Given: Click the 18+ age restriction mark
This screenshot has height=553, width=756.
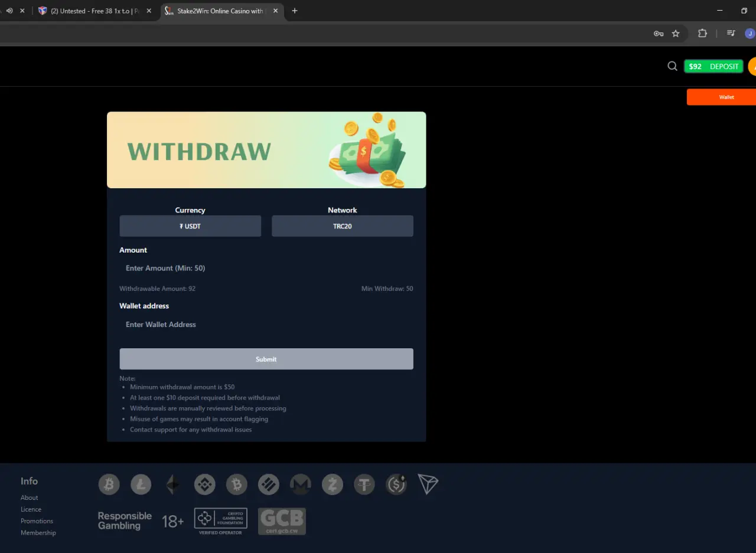Looking at the screenshot, I should (173, 521).
